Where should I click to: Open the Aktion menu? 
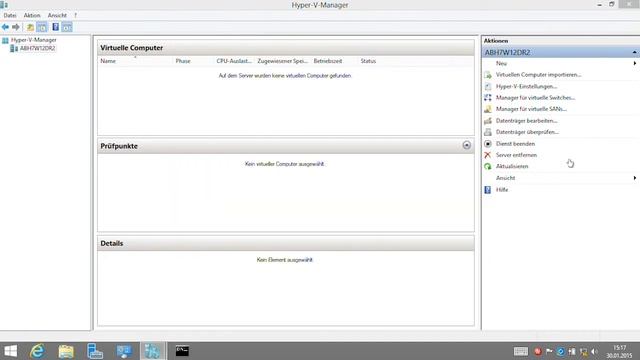coord(32,15)
